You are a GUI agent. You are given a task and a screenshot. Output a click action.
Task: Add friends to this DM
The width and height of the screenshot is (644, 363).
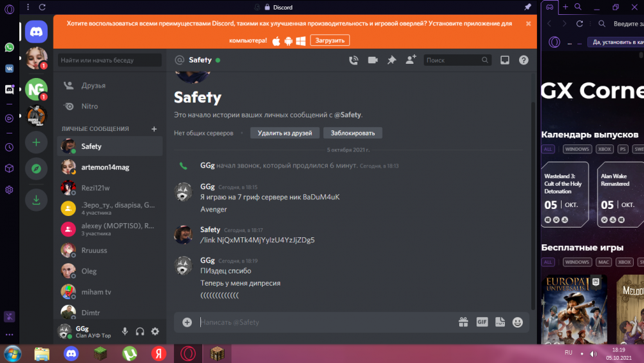point(411,59)
